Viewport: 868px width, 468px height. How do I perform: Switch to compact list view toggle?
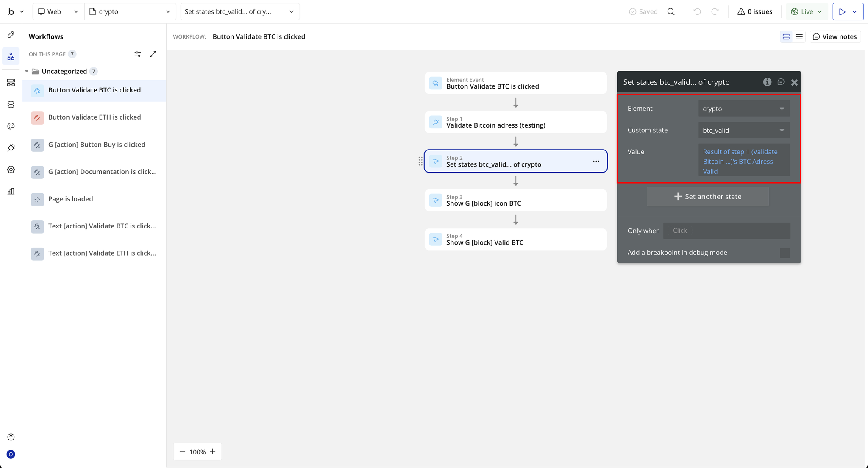point(799,37)
